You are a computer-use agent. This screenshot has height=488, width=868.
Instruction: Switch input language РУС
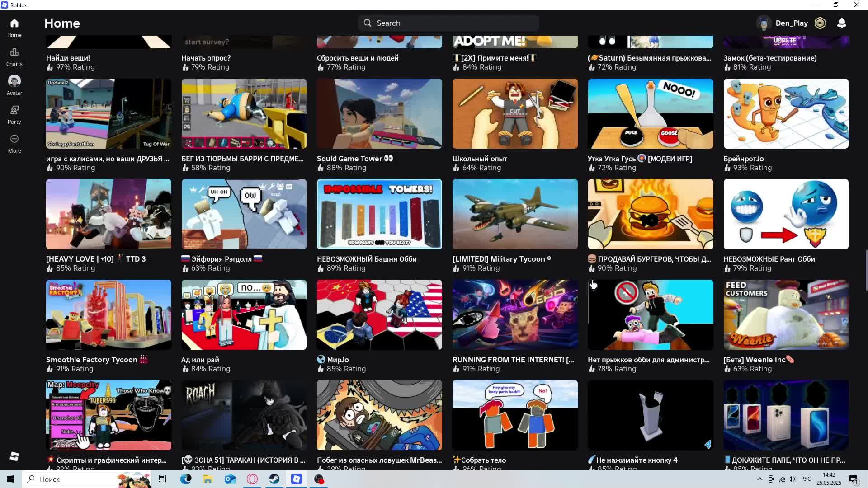(x=806, y=479)
